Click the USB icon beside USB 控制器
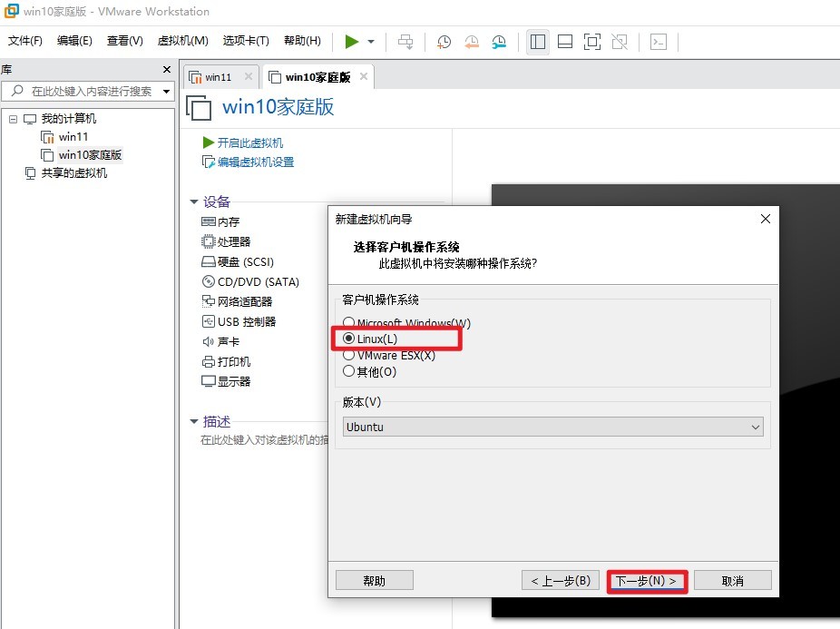This screenshot has height=629, width=840. pyautogui.click(x=209, y=321)
